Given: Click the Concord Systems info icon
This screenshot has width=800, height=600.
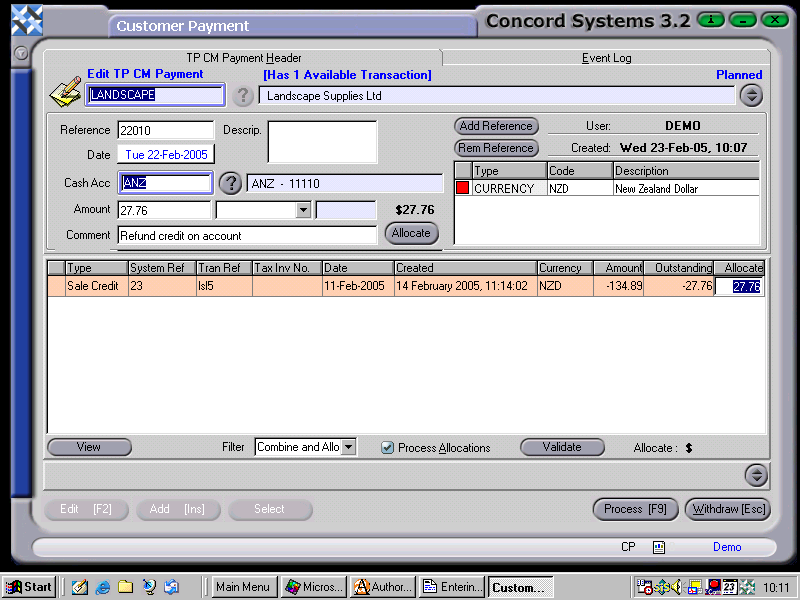Looking at the screenshot, I should (x=712, y=19).
